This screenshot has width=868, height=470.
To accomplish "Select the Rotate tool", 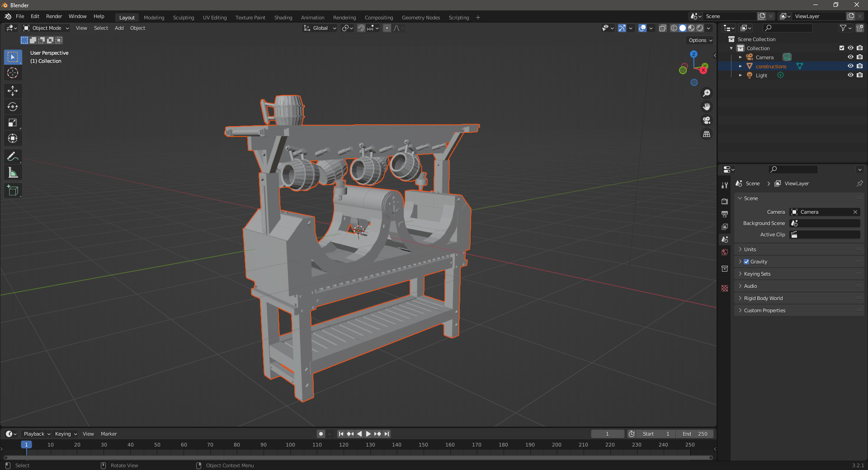I will 13,107.
